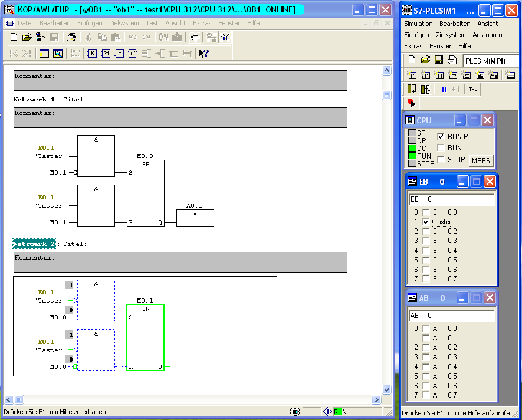The width and height of the screenshot is (522, 420).
Task: Click the Download to PLC icon
Action: [177, 37]
